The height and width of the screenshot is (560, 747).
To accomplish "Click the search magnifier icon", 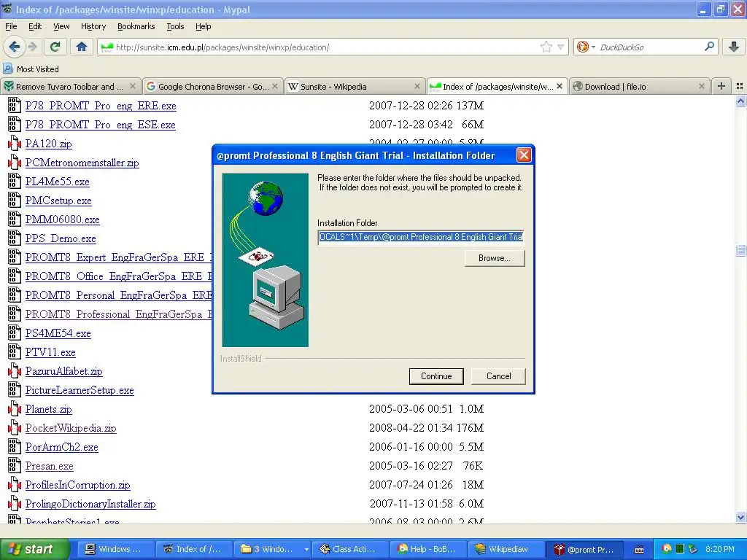I will (709, 47).
